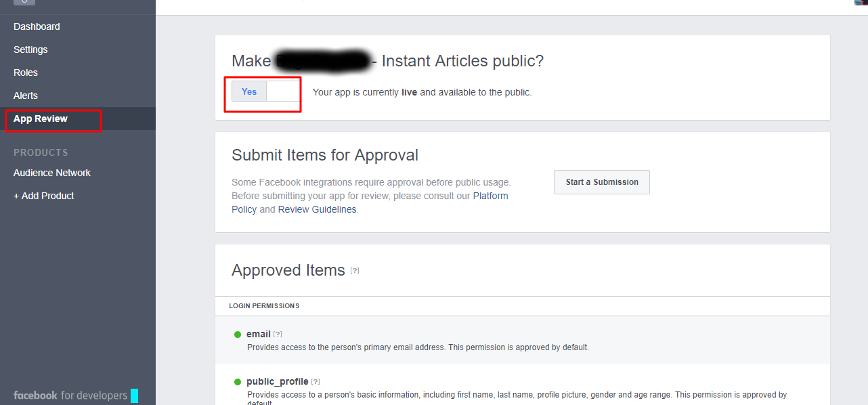Click the green status dot for public_profile
The image size is (868, 405).
tap(238, 382)
